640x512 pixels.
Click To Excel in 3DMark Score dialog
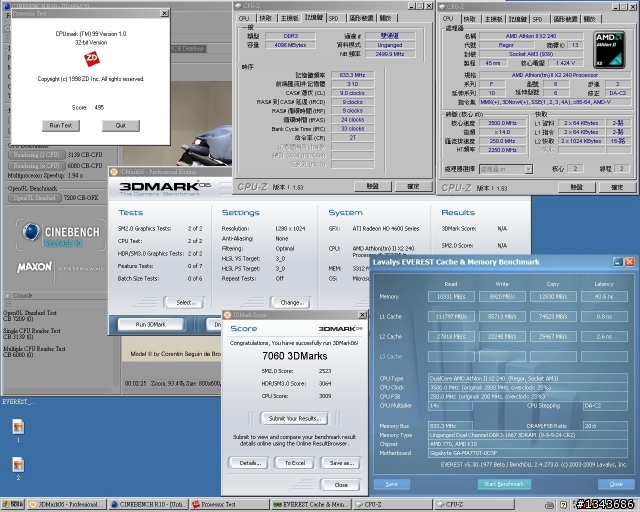pyautogui.click(x=295, y=463)
